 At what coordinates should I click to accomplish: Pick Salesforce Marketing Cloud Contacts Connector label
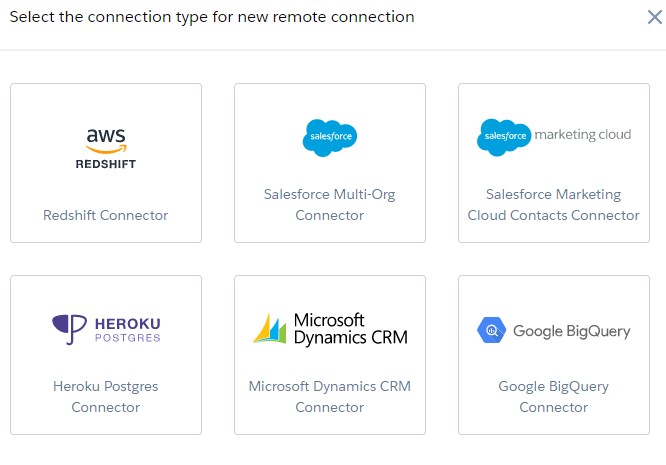pos(553,204)
